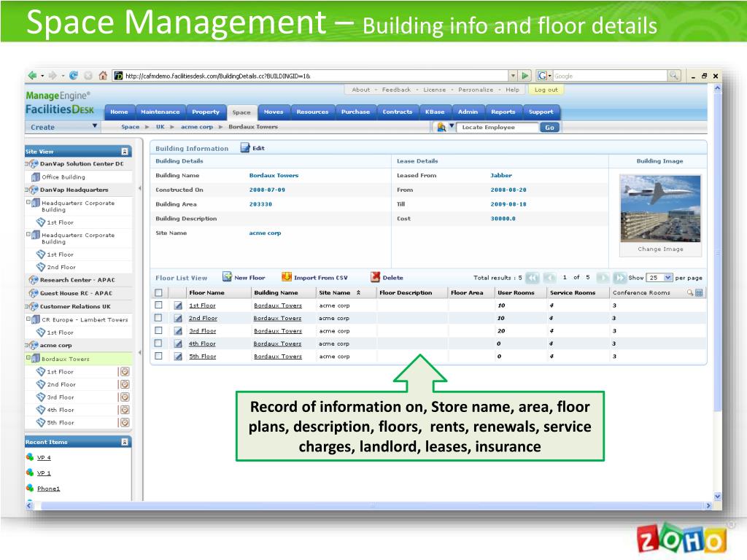Open the Contracts tab
Viewport: 747px width, 560px height.
click(x=398, y=112)
